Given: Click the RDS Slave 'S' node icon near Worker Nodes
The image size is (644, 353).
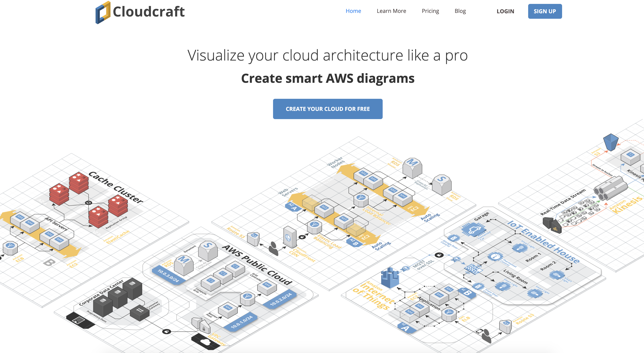Looking at the screenshot, I should 442,185.
